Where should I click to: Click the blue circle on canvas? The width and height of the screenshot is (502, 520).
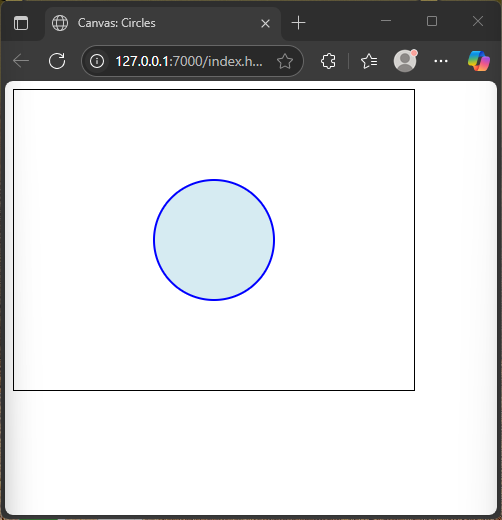click(x=214, y=240)
